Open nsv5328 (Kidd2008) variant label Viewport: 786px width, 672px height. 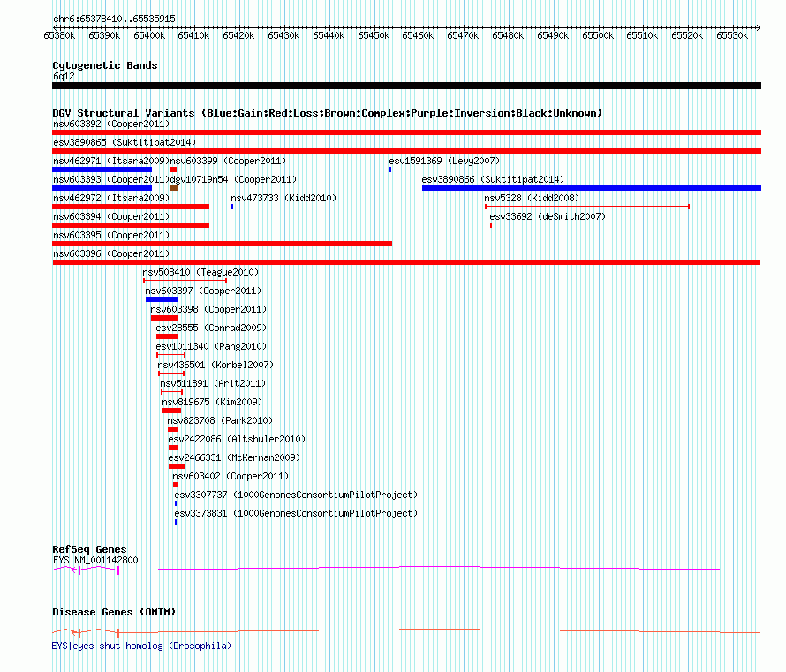click(532, 198)
